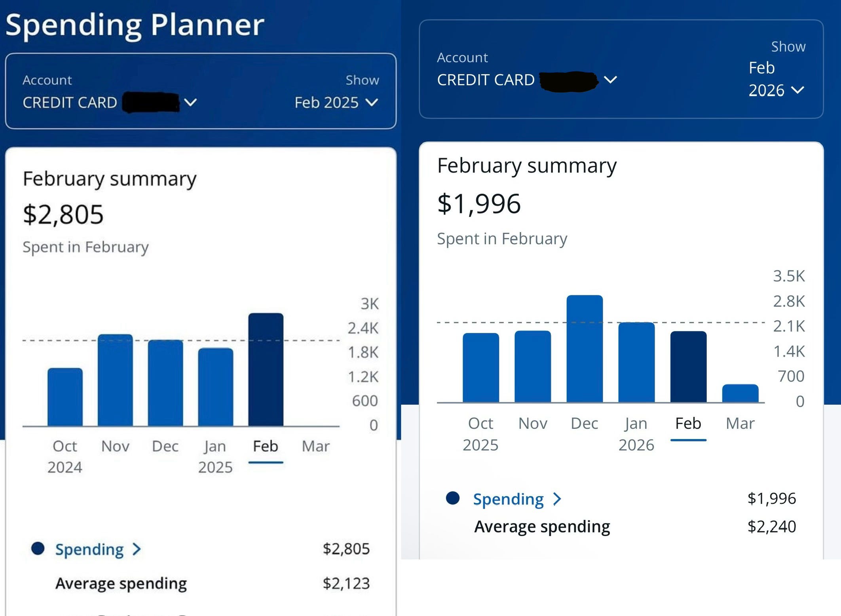This screenshot has height=616, width=841.
Task: Select highlighted Feb bar in left chart
Action: tap(266, 369)
